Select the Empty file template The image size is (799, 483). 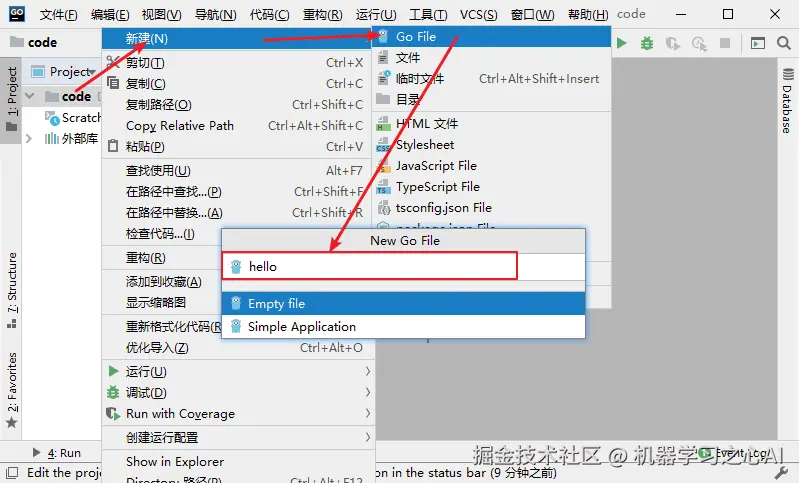point(404,304)
